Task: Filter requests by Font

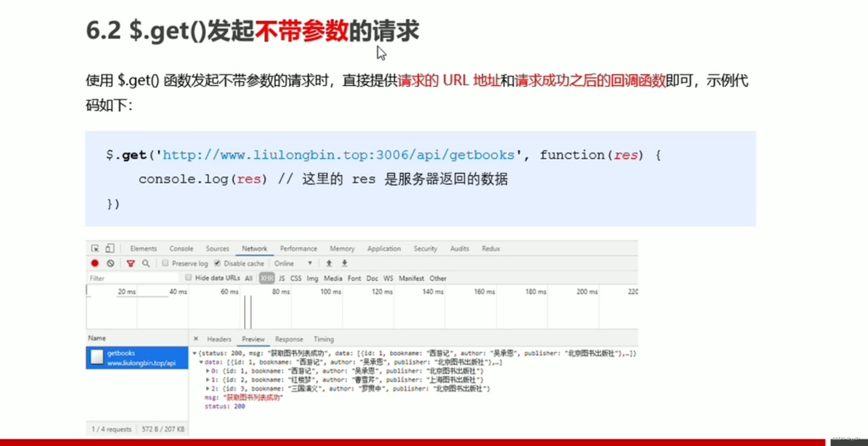Action: click(x=354, y=278)
